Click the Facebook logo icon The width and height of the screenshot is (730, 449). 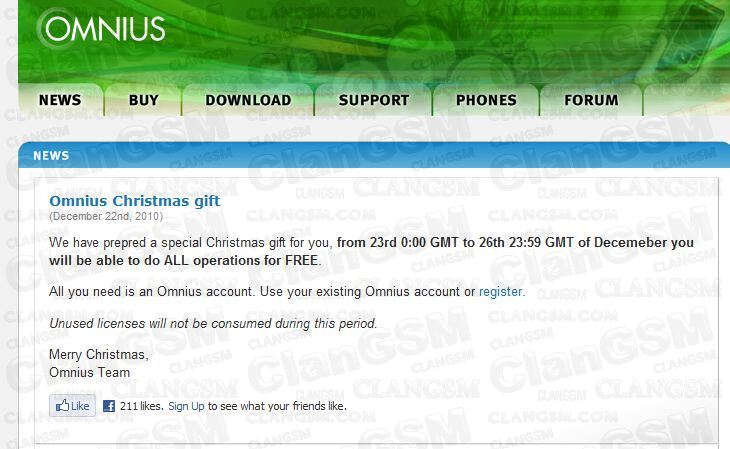pyautogui.click(x=109, y=406)
